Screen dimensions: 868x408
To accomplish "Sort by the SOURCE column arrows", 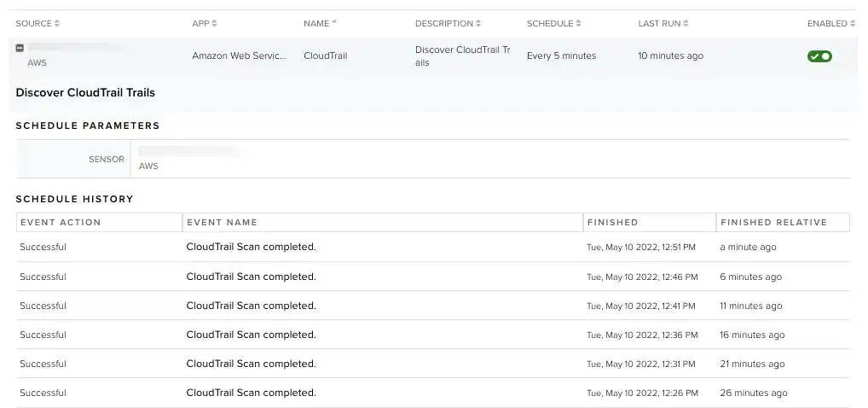I will click(57, 23).
